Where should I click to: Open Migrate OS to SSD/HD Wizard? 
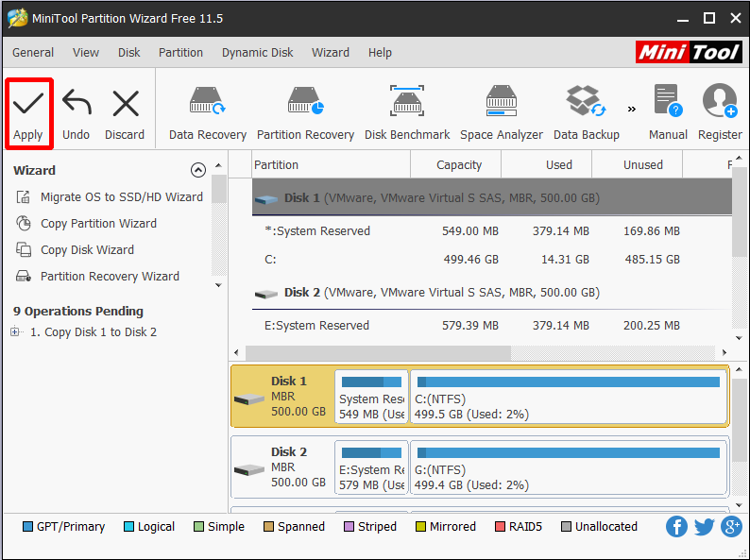click(x=110, y=197)
